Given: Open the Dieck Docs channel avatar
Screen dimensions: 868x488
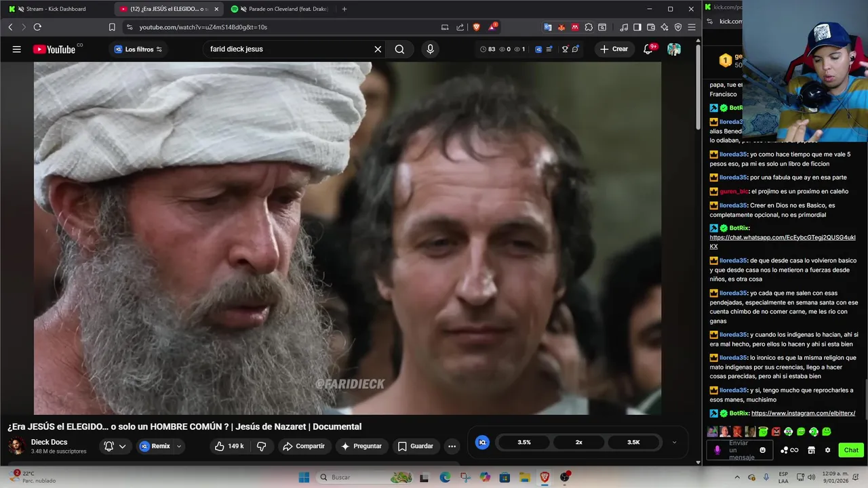Looking at the screenshot, I should click(x=16, y=446).
